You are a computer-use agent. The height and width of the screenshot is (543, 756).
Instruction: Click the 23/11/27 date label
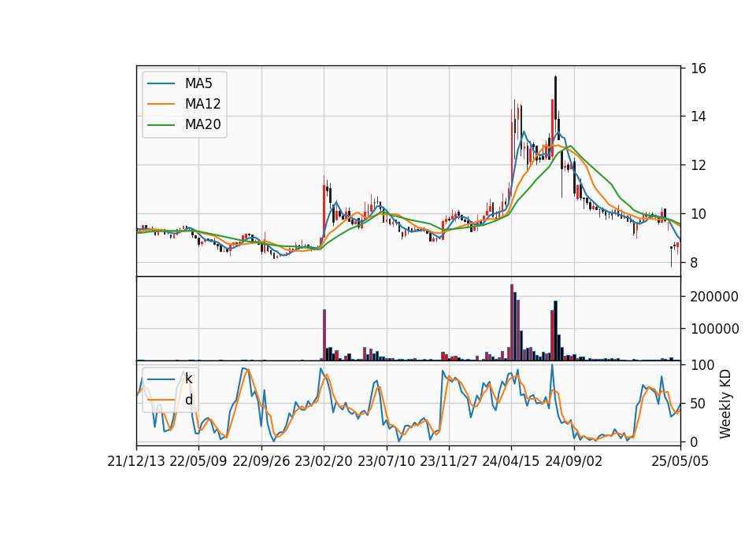[x=449, y=461]
